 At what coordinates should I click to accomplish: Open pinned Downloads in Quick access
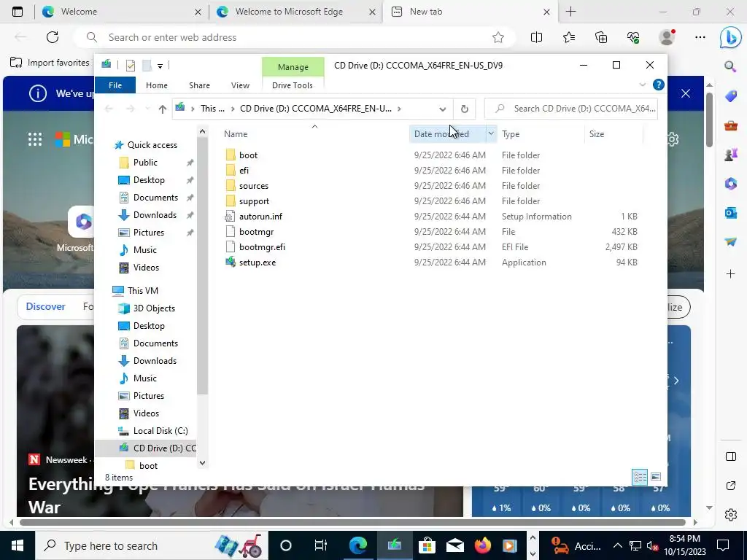(155, 215)
